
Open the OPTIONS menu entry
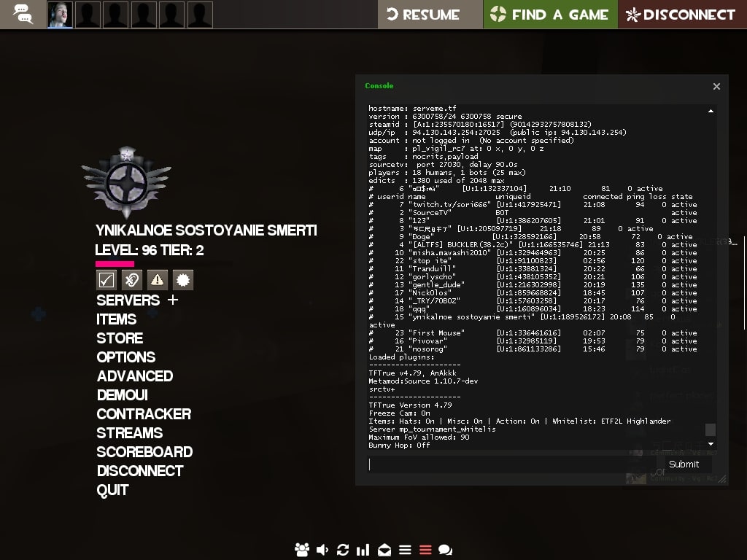[126, 357]
